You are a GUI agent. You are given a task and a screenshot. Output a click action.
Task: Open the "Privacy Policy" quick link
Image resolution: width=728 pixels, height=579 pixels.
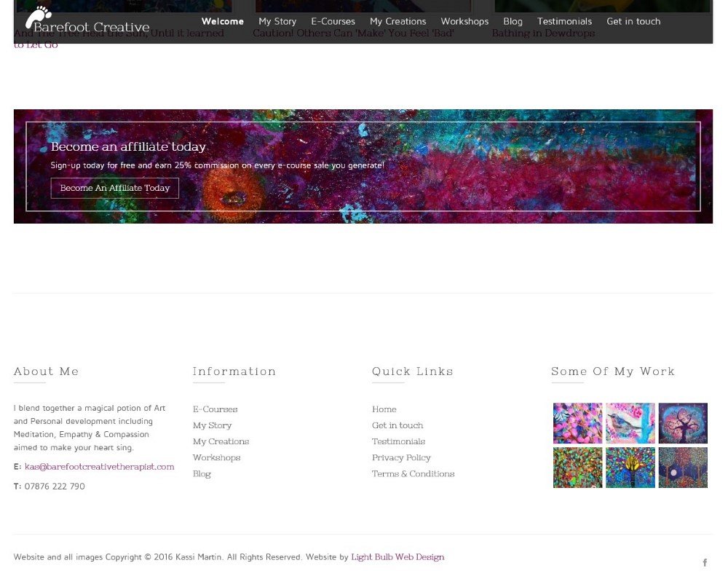pos(401,457)
